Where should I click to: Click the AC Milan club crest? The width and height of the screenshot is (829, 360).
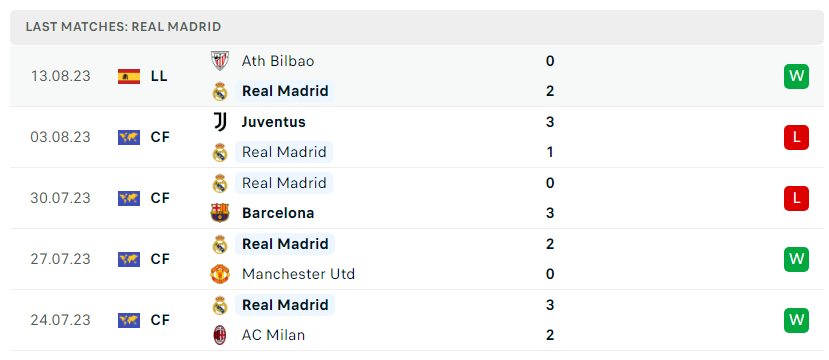219,335
